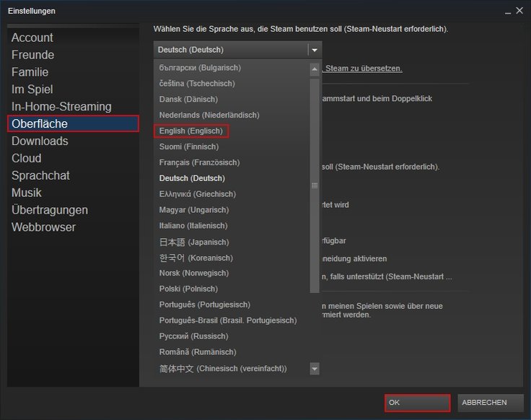
Task: Choose English (Englisch) language
Action: (x=232, y=131)
